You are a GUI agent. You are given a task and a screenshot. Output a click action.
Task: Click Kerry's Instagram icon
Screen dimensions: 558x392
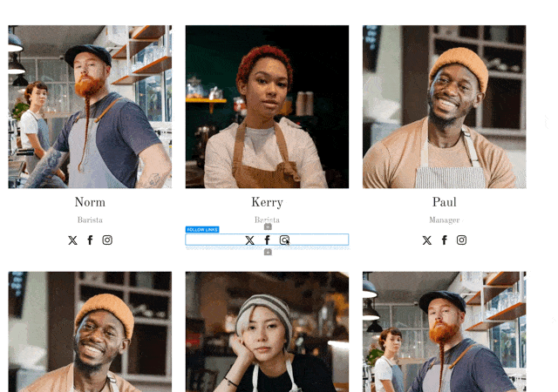coord(284,240)
